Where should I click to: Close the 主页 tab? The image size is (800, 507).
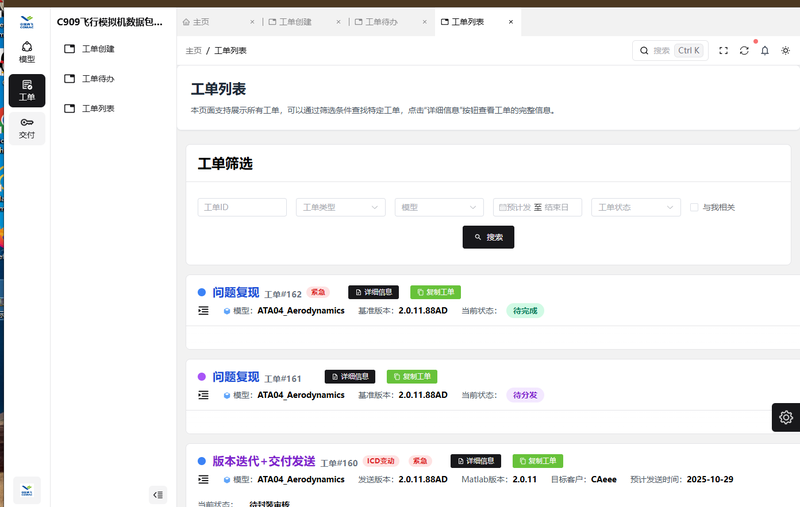pyautogui.click(x=252, y=22)
